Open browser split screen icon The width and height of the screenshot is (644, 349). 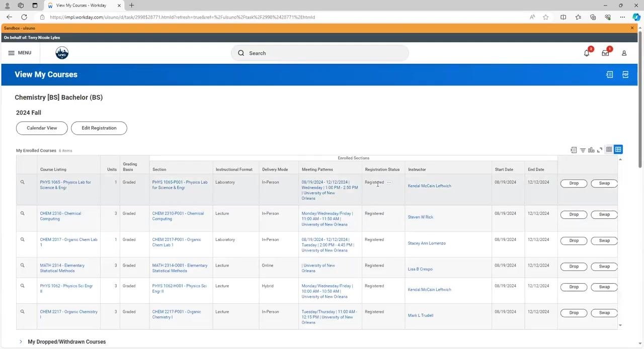(563, 17)
